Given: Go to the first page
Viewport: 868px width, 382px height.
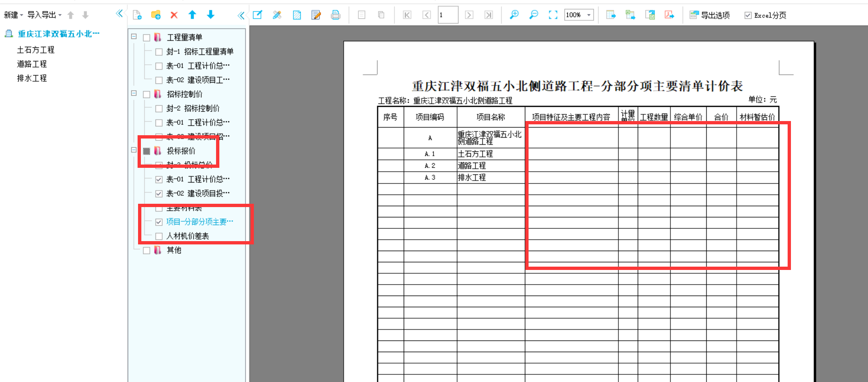Looking at the screenshot, I should pos(407,15).
